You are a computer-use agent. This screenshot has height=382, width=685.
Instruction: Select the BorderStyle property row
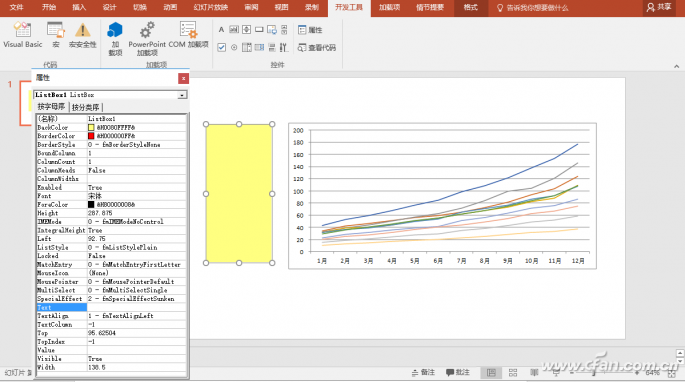tap(111, 145)
